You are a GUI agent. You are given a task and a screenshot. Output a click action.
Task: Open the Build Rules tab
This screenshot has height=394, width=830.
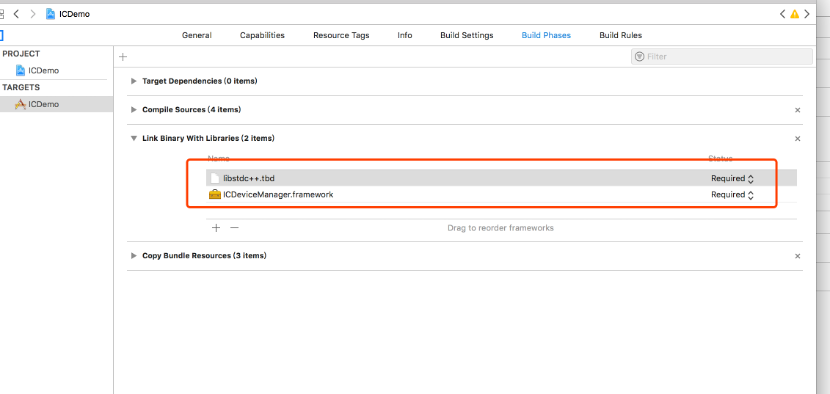(621, 35)
